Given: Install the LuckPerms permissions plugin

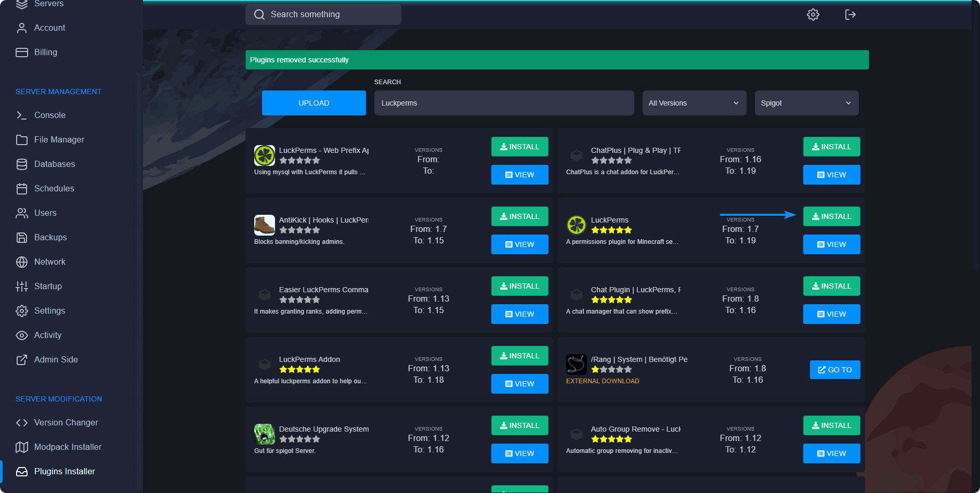Looking at the screenshot, I should [831, 216].
